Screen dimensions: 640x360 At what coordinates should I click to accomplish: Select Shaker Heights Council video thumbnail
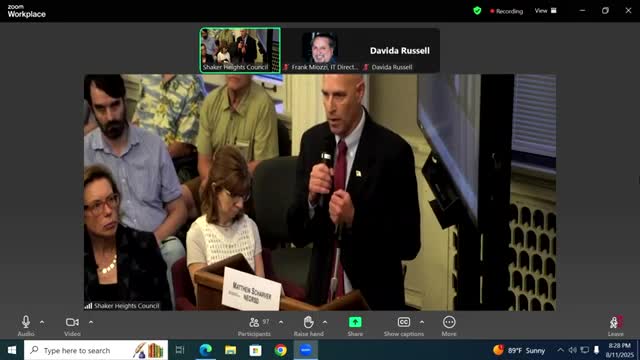click(x=240, y=50)
